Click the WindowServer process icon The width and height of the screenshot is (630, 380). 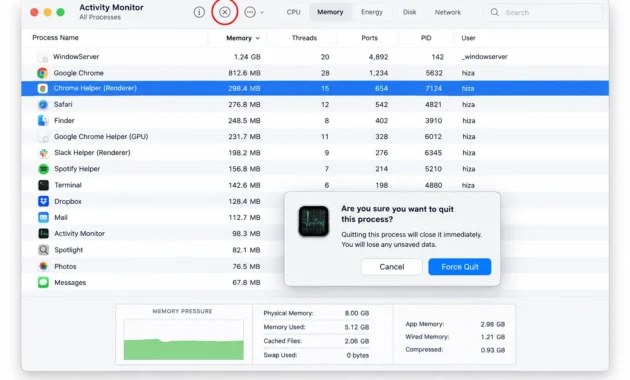pos(43,57)
